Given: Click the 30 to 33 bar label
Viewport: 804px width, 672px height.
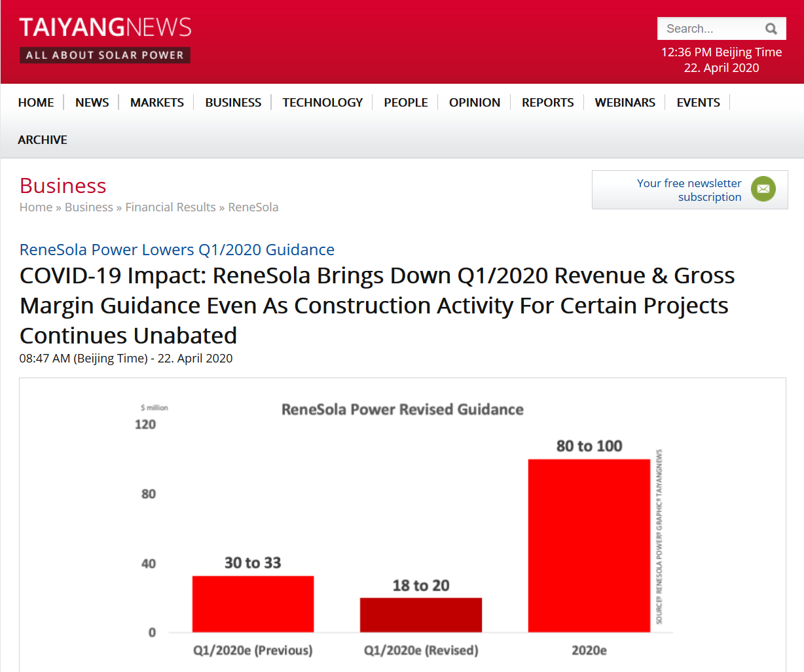Looking at the screenshot, I should pyautogui.click(x=253, y=563).
